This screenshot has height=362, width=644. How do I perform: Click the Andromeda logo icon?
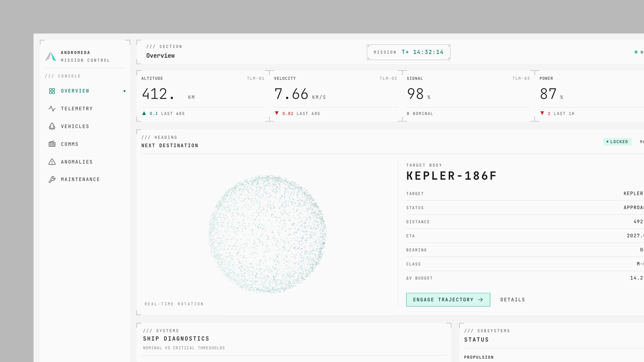click(x=51, y=56)
